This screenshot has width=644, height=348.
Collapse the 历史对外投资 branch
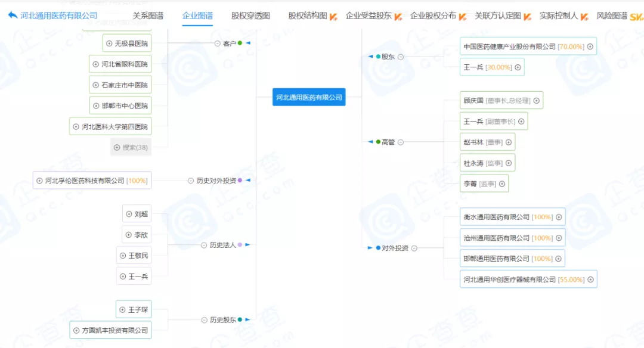tap(191, 181)
